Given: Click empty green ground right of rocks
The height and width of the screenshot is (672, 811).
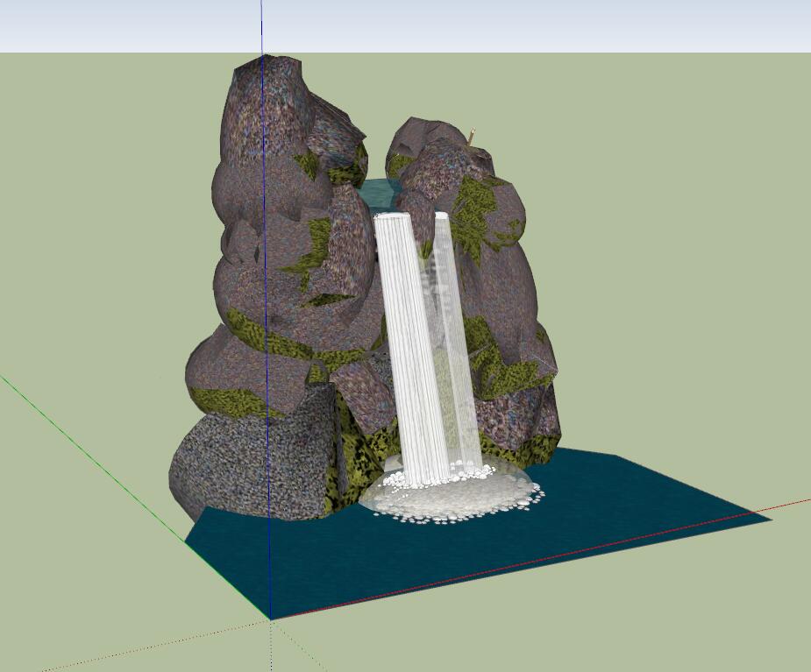Looking at the screenshot, I should [684, 263].
